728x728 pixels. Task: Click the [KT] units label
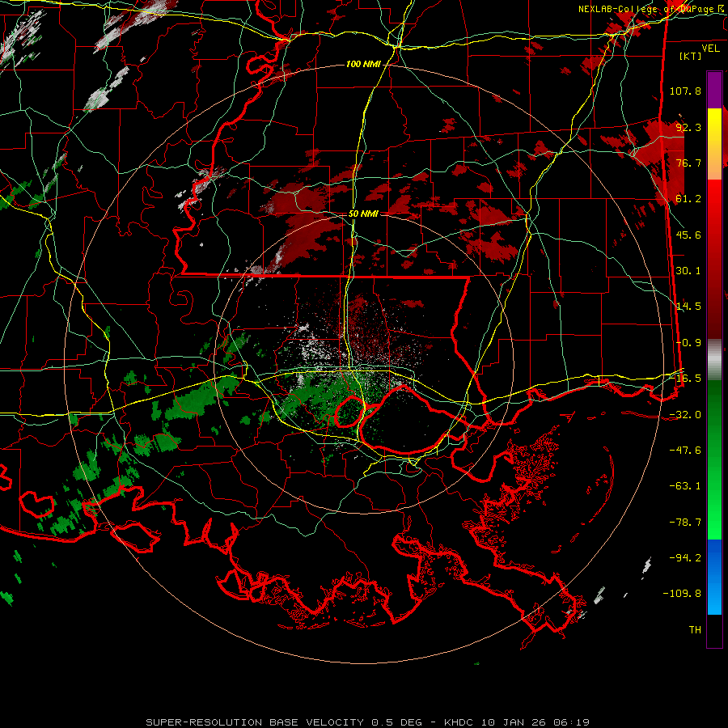[x=691, y=56]
